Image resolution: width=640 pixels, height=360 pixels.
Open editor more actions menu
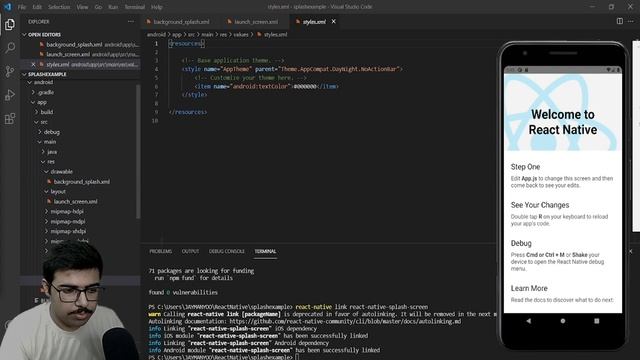pyautogui.click(x=631, y=21)
